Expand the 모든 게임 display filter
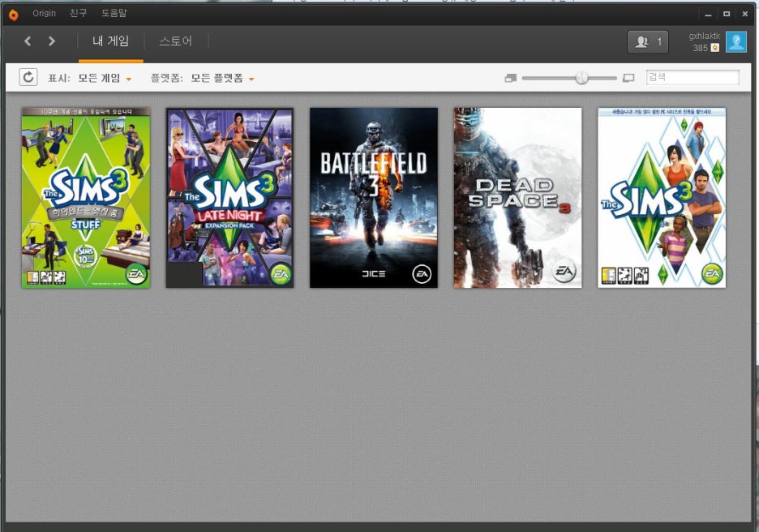This screenshot has width=759, height=532. [105, 78]
